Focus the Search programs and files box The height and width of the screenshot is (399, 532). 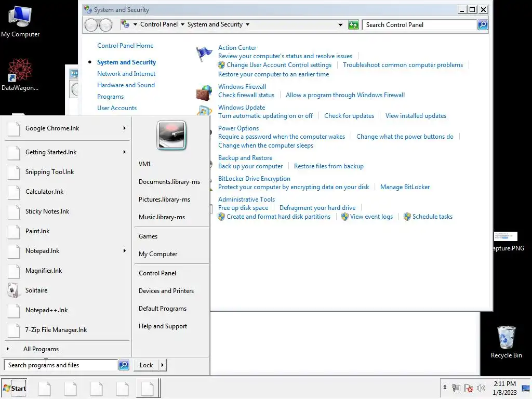click(x=61, y=365)
